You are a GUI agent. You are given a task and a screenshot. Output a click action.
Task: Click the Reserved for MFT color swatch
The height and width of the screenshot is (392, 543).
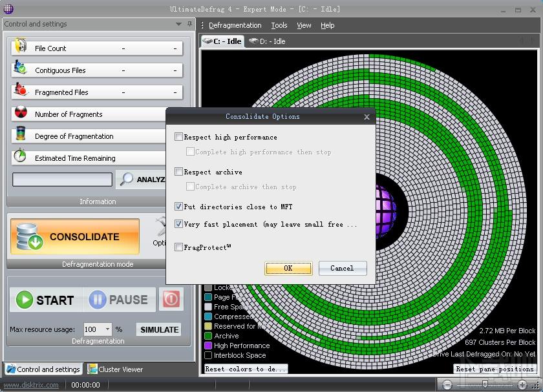point(208,326)
